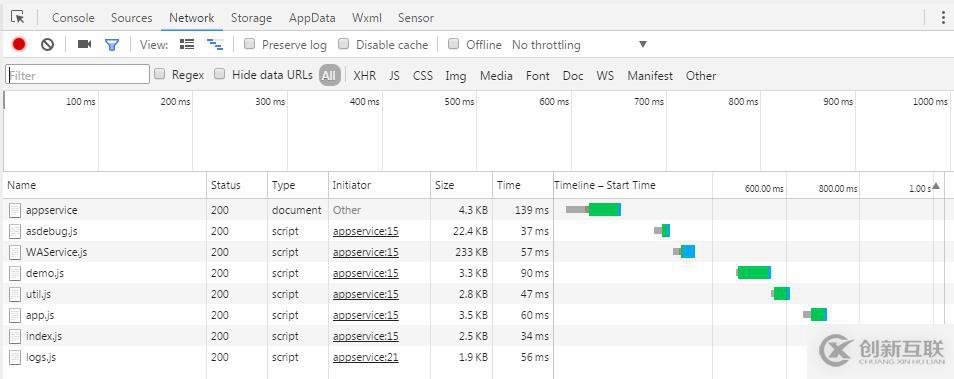Switch to waterfall overview view icon
Screen dimensions: 954x379
click(215, 44)
